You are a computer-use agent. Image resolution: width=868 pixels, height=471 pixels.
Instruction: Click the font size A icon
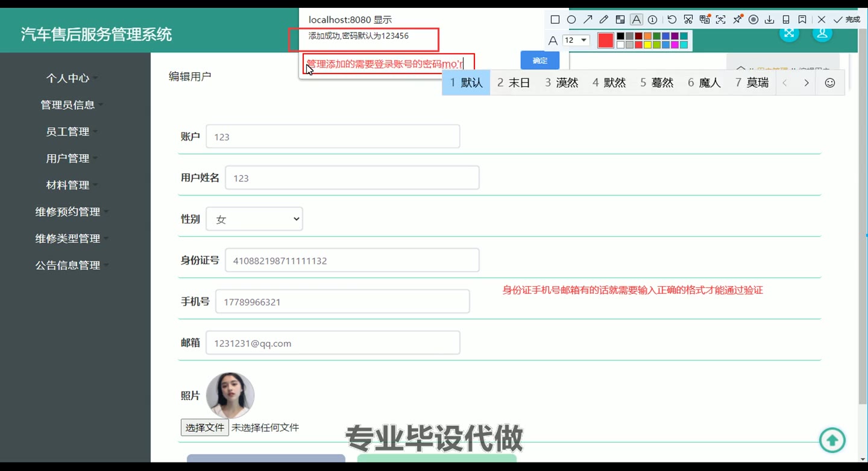point(553,40)
